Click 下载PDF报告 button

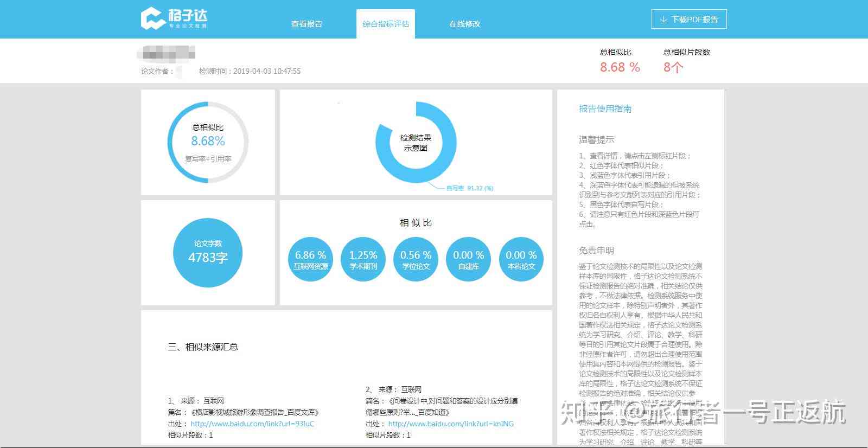(x=689, y=20)
